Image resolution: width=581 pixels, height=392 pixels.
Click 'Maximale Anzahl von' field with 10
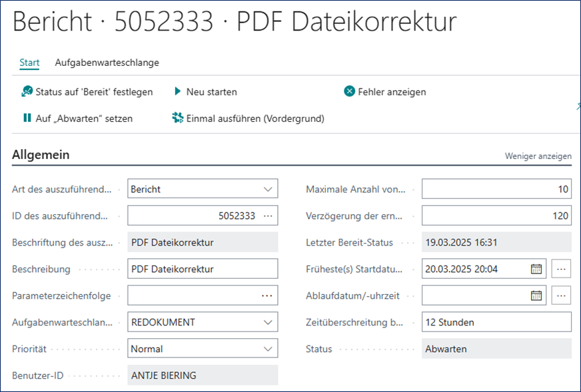coord(496,189)
